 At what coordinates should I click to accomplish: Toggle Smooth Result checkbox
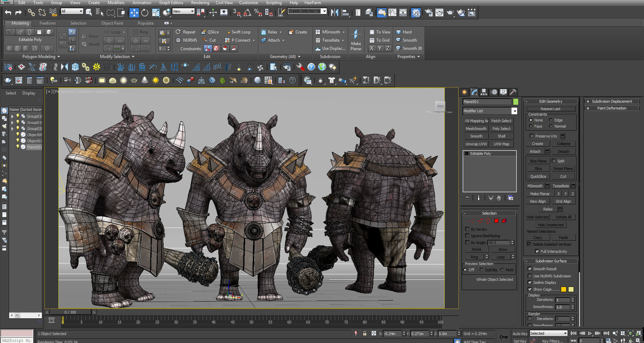pos(530,269)
